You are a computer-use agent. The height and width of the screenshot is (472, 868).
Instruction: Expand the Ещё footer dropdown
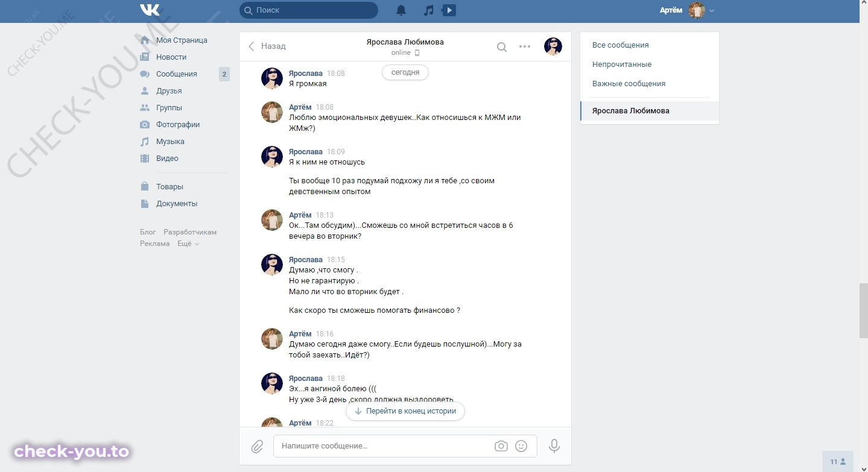click(188, 244)
